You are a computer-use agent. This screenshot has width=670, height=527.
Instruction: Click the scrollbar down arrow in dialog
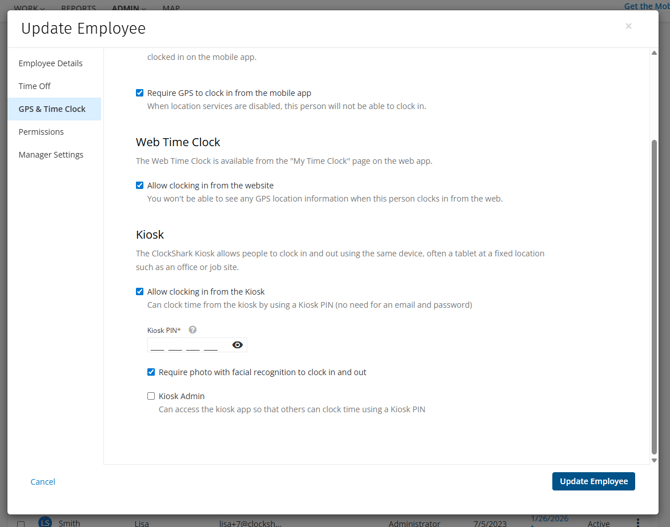pyautogui.click(x=654, y=460)
